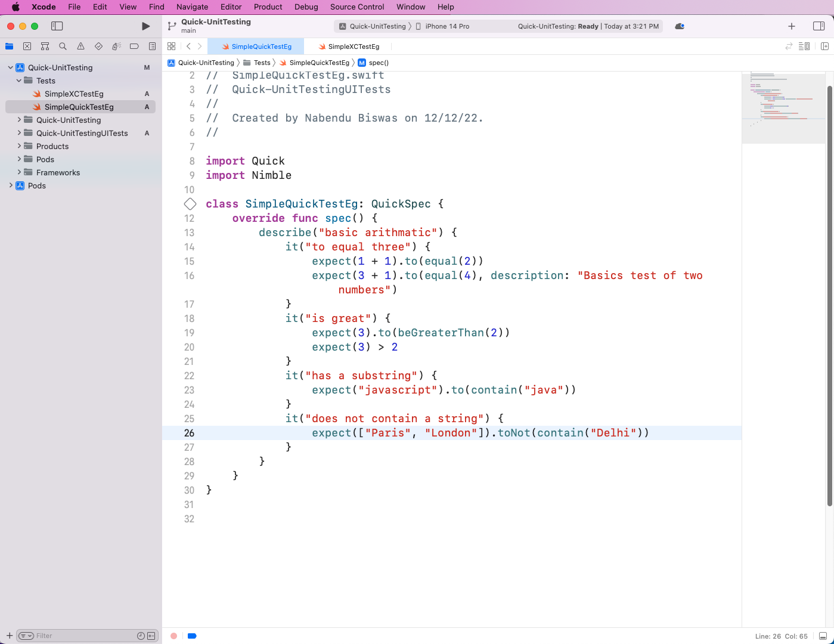
Task: Toggle source-control status file filter
Action: tap(152, 636)
